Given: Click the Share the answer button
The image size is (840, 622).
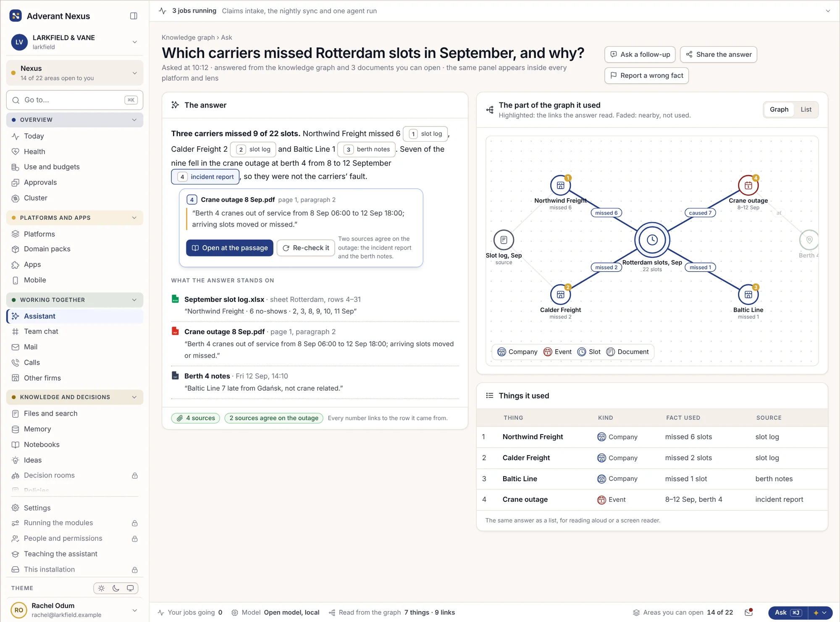Looking at the screenshot, I should pyautogui.click(x=719, y=55).
